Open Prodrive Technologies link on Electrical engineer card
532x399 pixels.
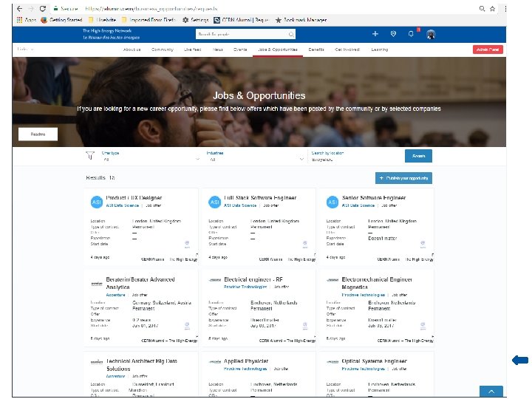click(245, 287)
